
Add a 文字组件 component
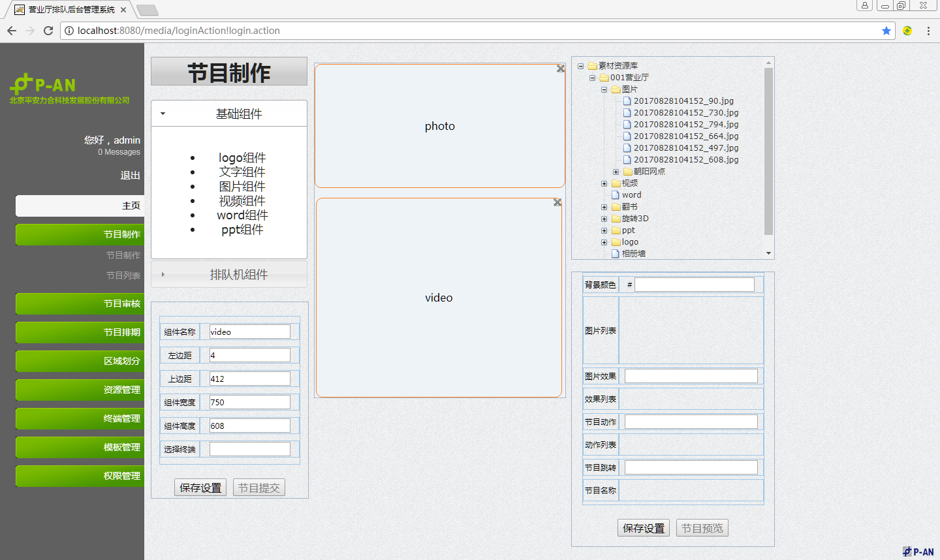click(x=242, y=172)
